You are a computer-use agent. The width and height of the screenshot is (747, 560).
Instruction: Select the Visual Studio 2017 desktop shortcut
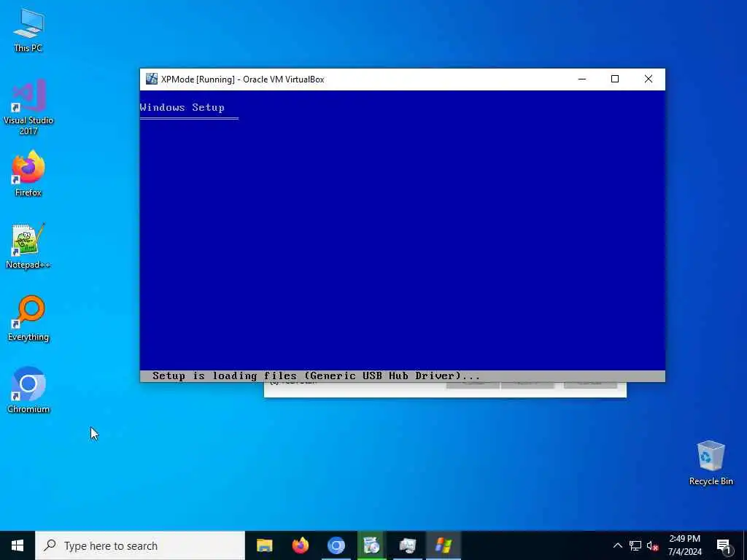[28, 107]
